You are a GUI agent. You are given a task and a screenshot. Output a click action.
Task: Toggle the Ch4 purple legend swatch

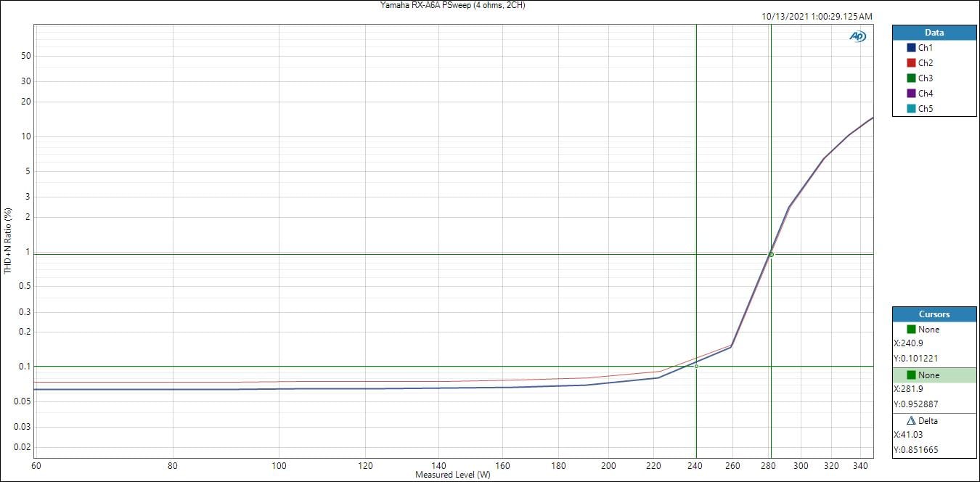click(x=911, y=94)
